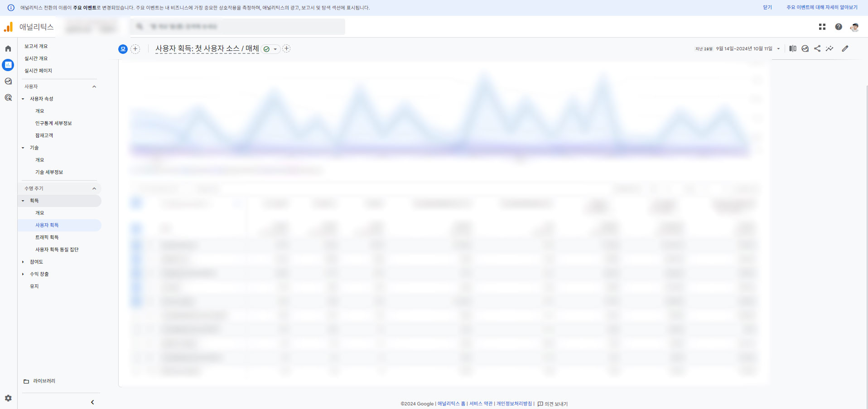Image resolution: width=868 pixels, height=409 pixels.
Task: Open the help question mark icon
Action: 839,27
